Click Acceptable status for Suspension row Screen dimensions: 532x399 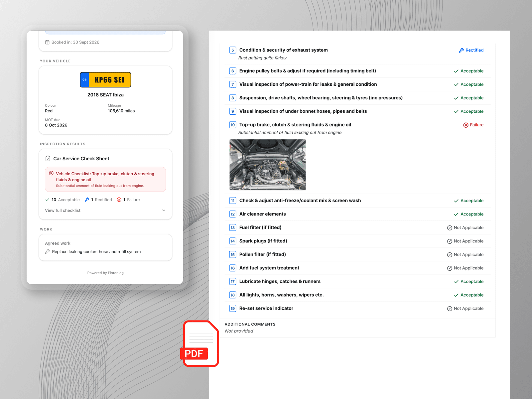(x=472, y=98)
